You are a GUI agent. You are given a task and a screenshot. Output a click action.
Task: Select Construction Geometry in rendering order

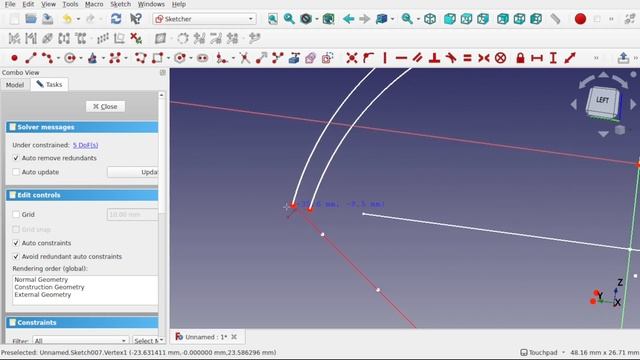tap(49, 287)
